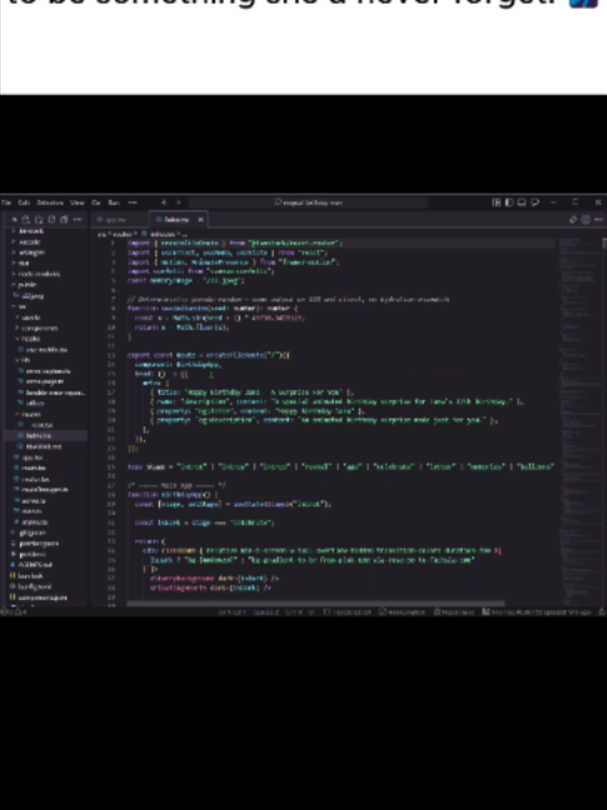Click the New Folder icon in Explorer

(39, 220)
